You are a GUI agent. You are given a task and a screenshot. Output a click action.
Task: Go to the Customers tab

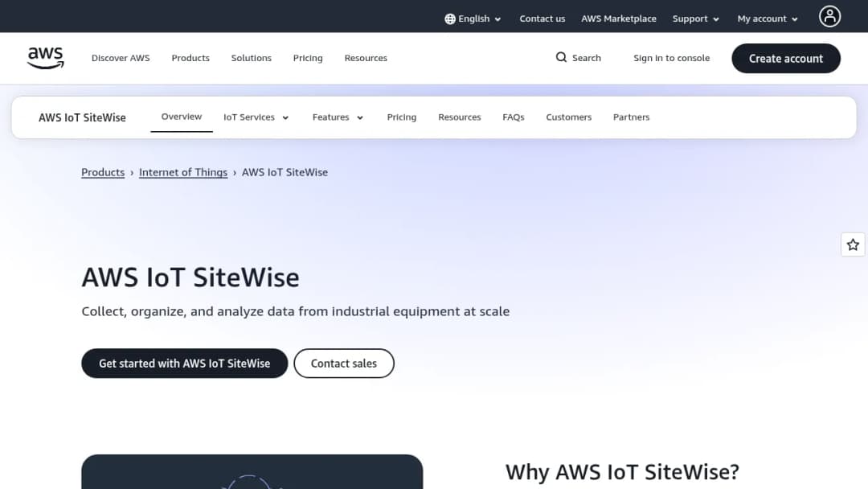568,117
